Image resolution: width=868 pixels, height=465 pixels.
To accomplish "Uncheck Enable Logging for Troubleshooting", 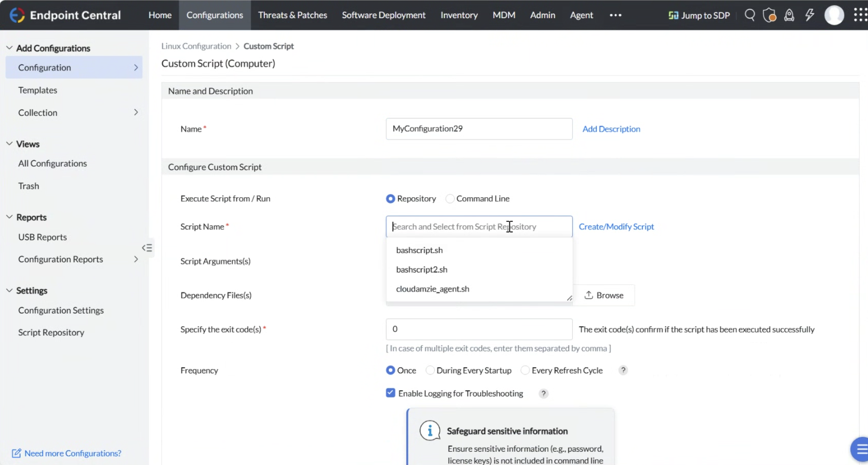I will click(x=390, y=393).
